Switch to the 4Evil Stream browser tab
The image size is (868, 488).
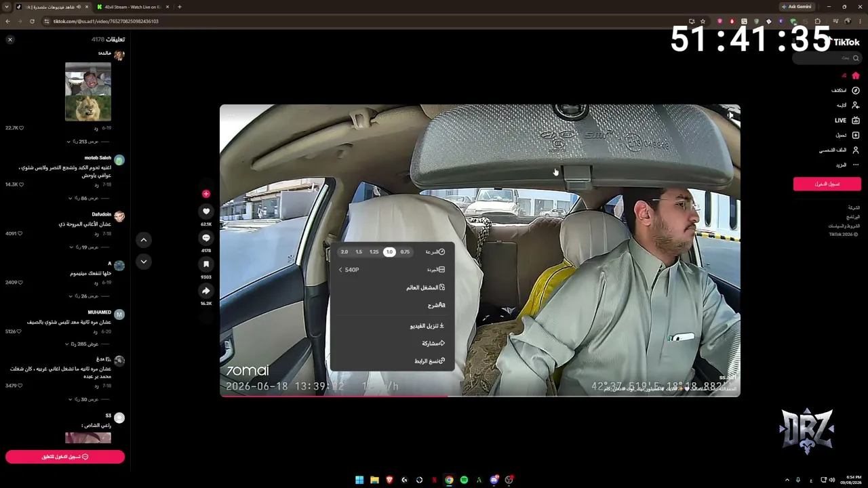point(133,7)
